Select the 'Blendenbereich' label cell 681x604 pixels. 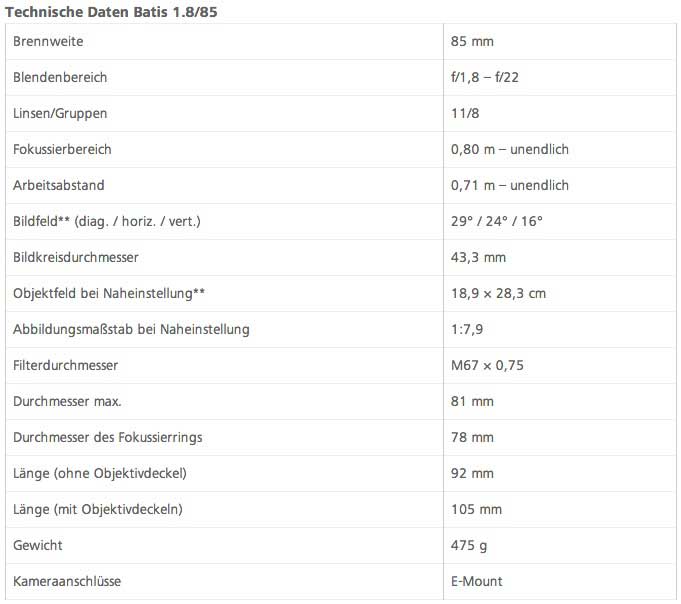click(60, 77)
